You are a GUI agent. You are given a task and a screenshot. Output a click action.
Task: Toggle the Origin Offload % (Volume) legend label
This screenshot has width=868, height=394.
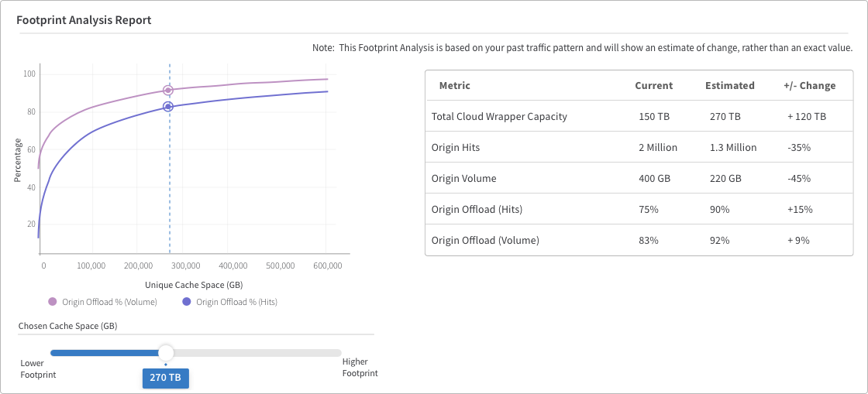pos(108,302)
